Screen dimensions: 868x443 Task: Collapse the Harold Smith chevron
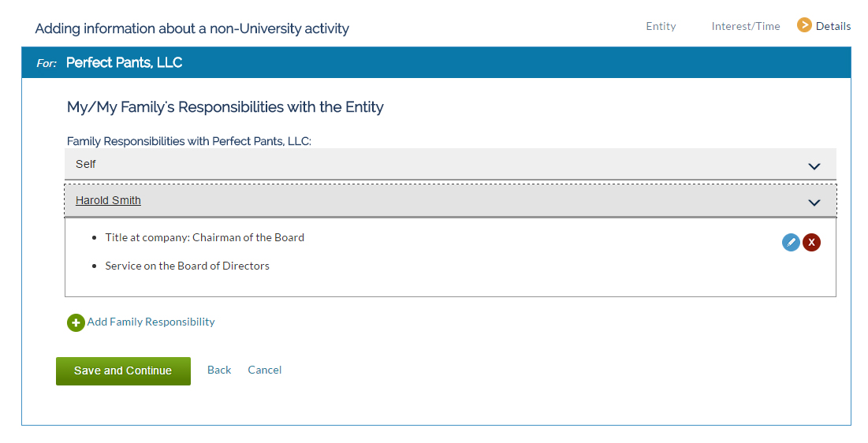814,203
